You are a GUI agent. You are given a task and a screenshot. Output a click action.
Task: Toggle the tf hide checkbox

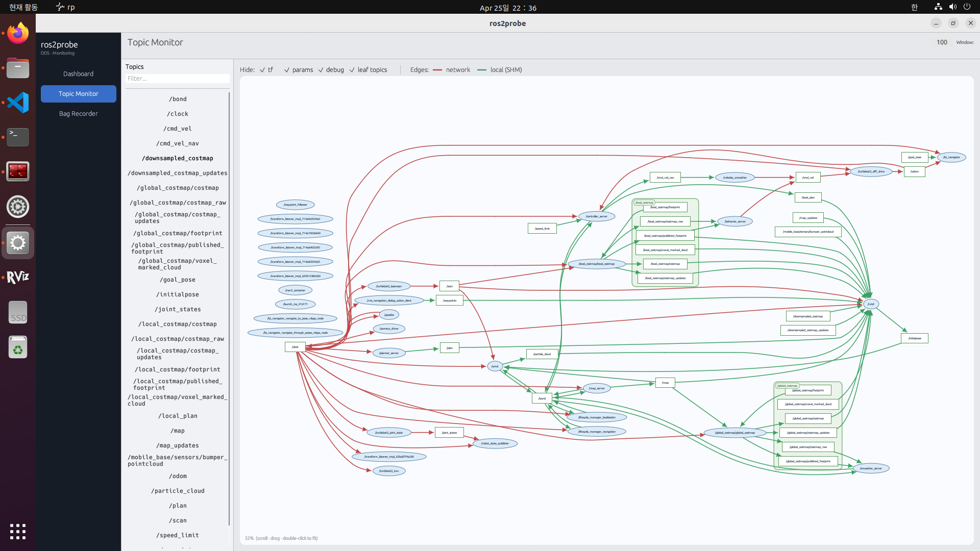click(x=262, y=70)
